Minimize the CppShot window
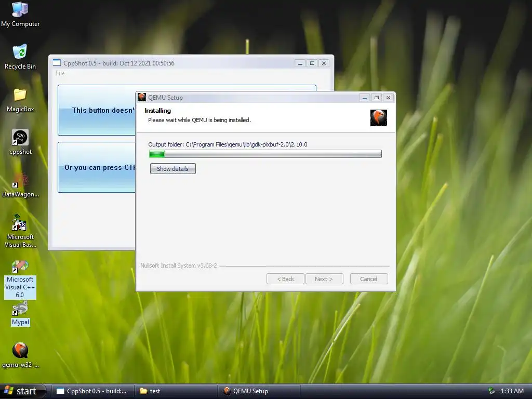Viewport: 532px width, 399px height. coord(300,63)
